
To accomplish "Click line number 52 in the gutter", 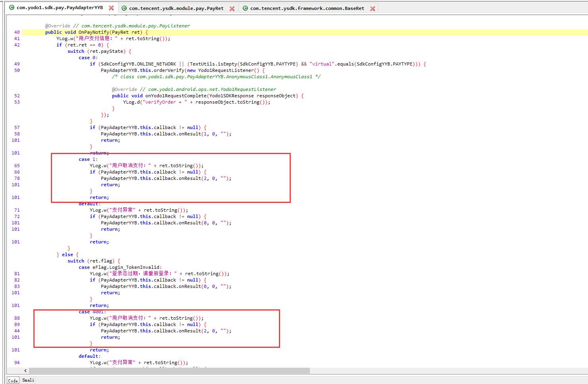I will coord(17,96).
